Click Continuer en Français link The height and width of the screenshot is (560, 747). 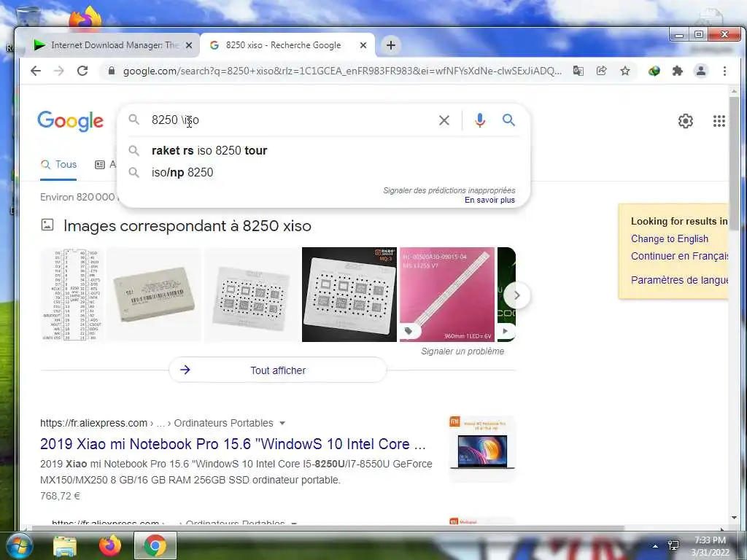point(679,256)
